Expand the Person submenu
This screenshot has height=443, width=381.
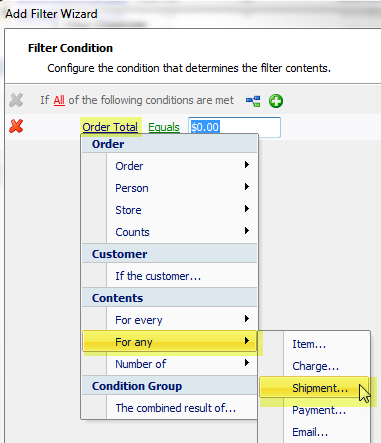click(170, 188)
